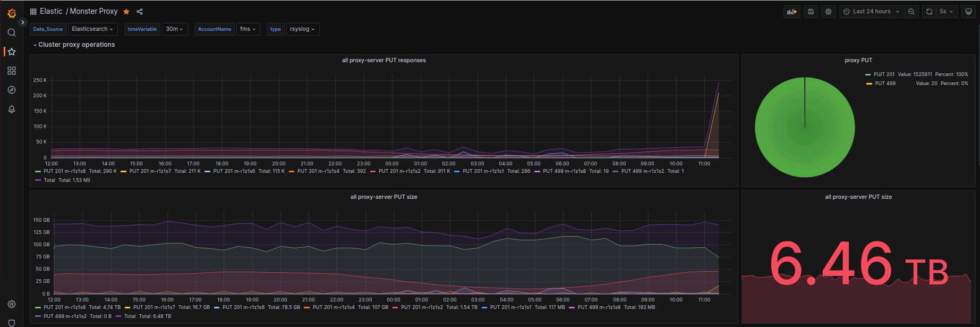Click the Grafana logo home icon
This screenshot has height=327, width=980.
(12, 13)
